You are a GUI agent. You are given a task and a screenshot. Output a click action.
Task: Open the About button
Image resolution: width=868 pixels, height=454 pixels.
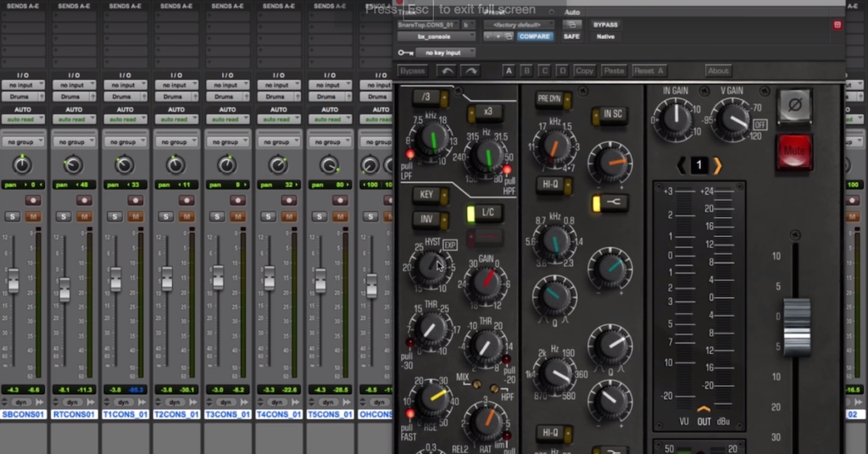718,71
